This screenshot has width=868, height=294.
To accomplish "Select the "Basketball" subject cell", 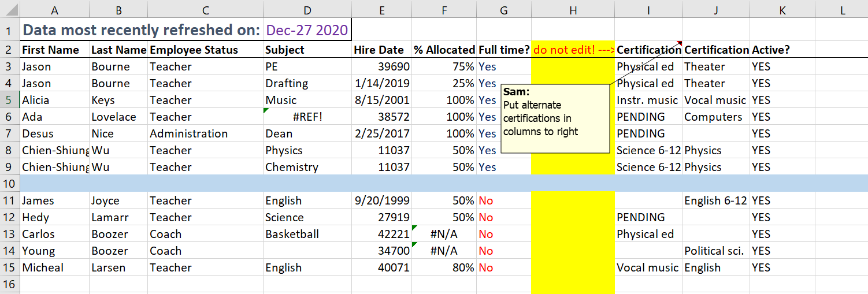I will [x=307, y=234].
